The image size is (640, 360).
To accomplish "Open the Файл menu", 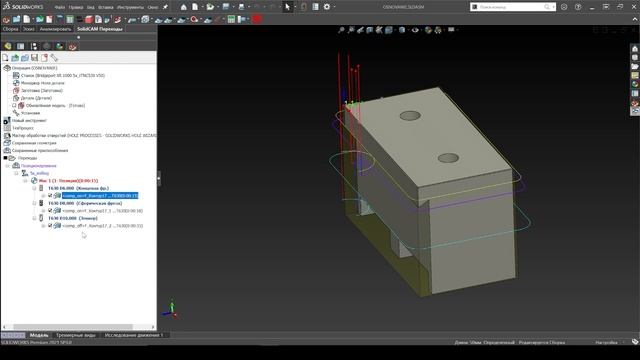I will click(60, 7).
